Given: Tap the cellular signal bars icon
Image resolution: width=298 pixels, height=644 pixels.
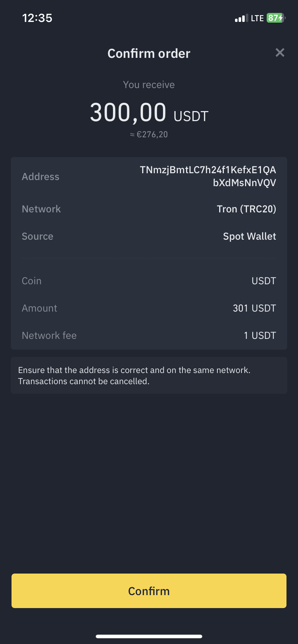Looking at the screenshot, I should (240, 18).
